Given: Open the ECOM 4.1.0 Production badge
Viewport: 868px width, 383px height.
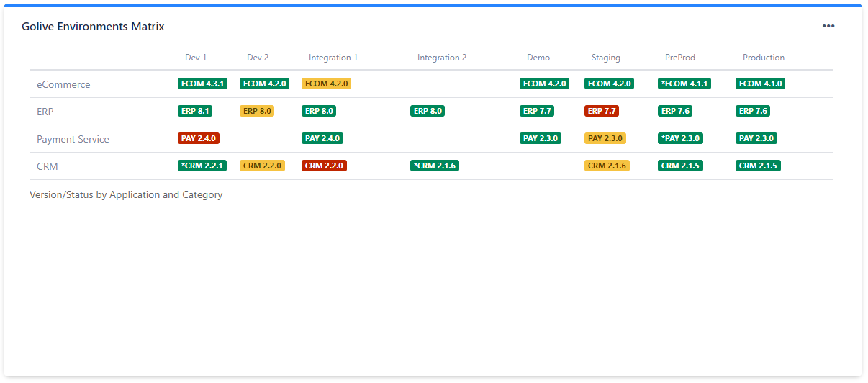Looking at the screenshot, I should click(760, 84).
